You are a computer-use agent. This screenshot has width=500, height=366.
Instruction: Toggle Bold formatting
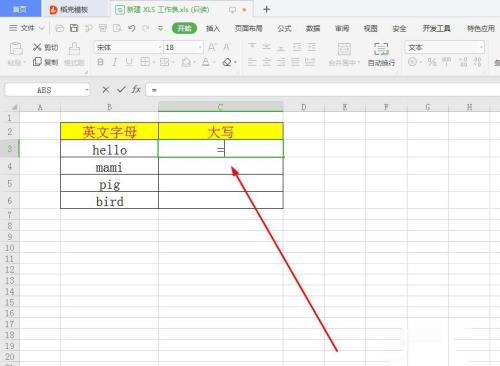(x=100, y=62)
